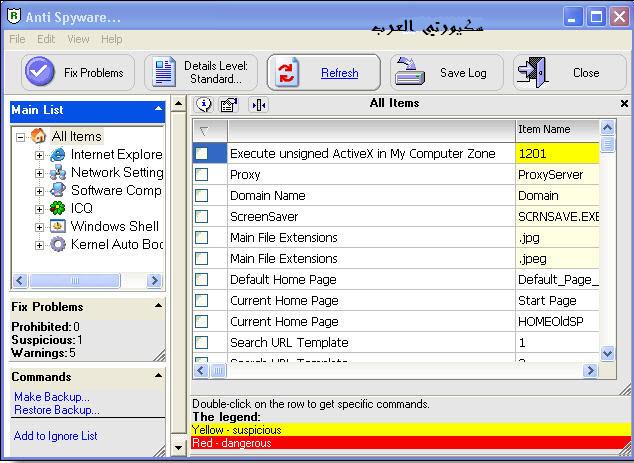Open the View menu
This screenshot has height=463, width=634.
(78, 39)
